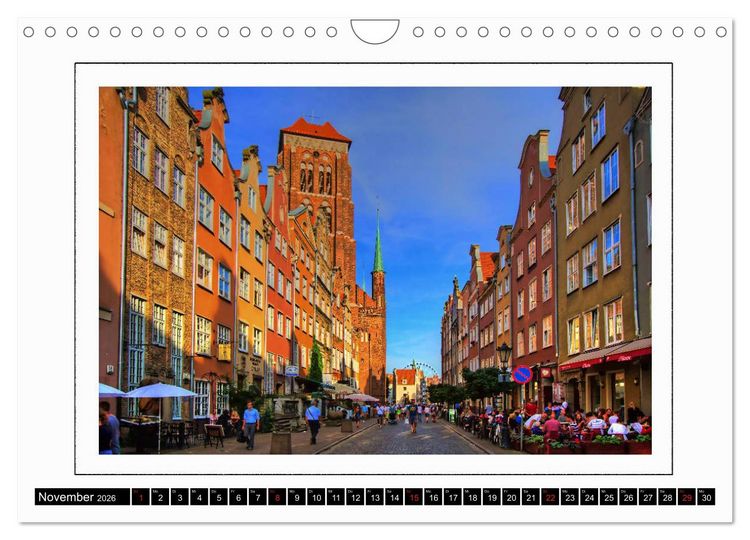Image resolution: width=750 pixels, height=540 pixels.
Task: Click day 9 in the date row
Action: pos(297,496)
